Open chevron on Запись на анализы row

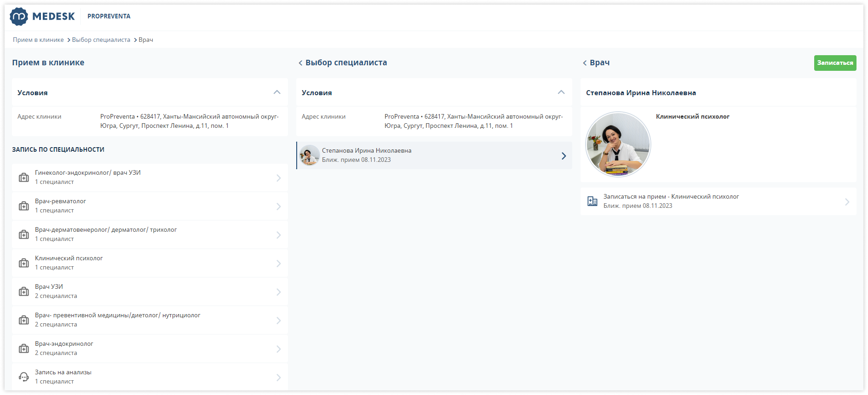(279, 378)
